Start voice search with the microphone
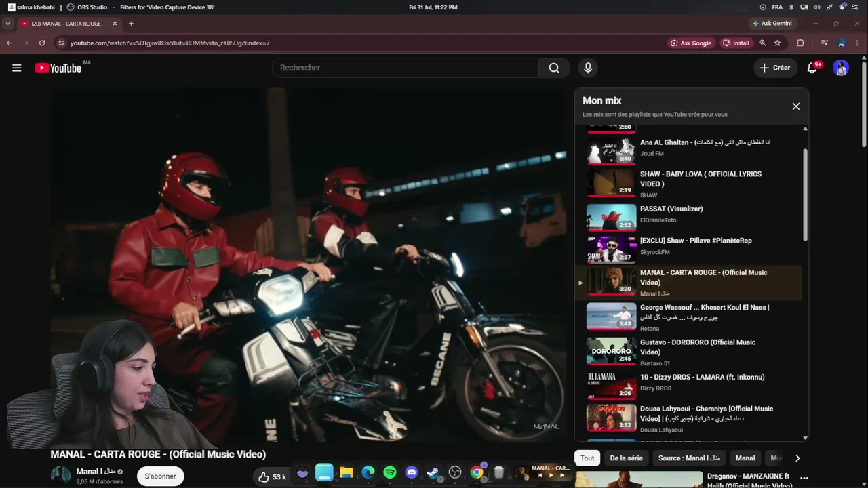The width and height of the screenshot is (868, 488). [x=588, y=68]
